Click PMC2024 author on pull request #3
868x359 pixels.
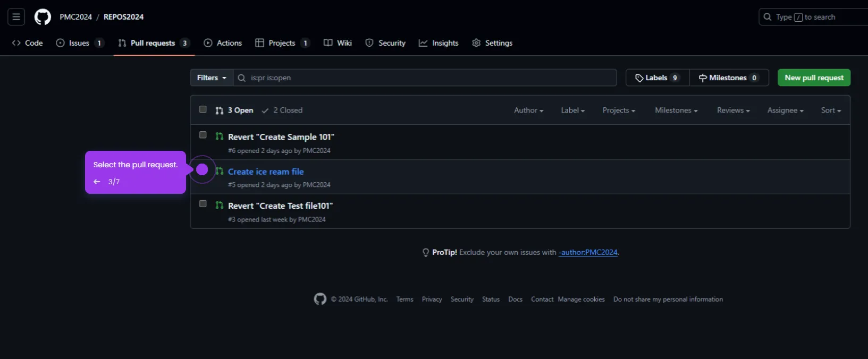point(312,219)
